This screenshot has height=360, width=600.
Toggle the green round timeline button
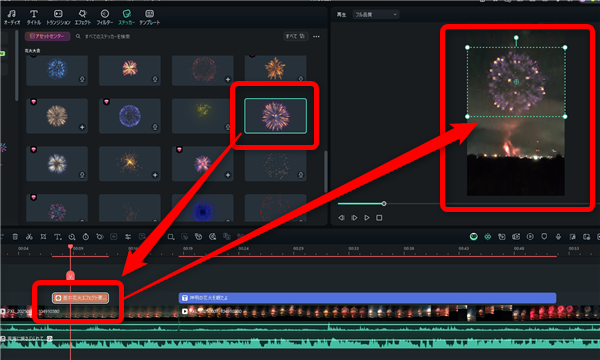tap(473, 237)
